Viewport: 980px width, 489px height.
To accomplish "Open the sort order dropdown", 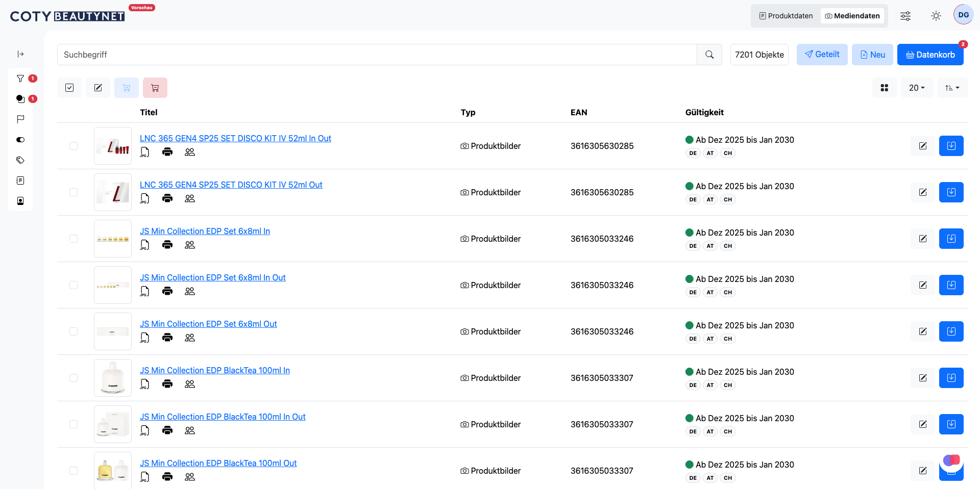I will [x=952, y=88].
